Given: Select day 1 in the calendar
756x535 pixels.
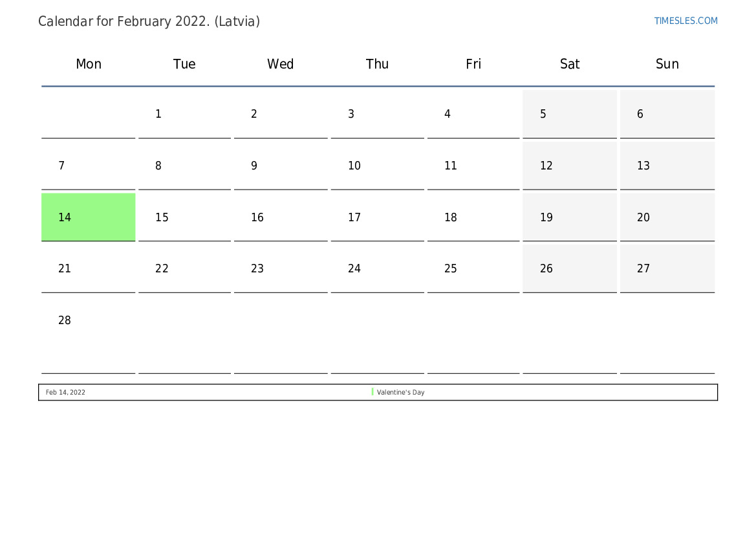Looking at the screenshot, I should click(184, 115).
